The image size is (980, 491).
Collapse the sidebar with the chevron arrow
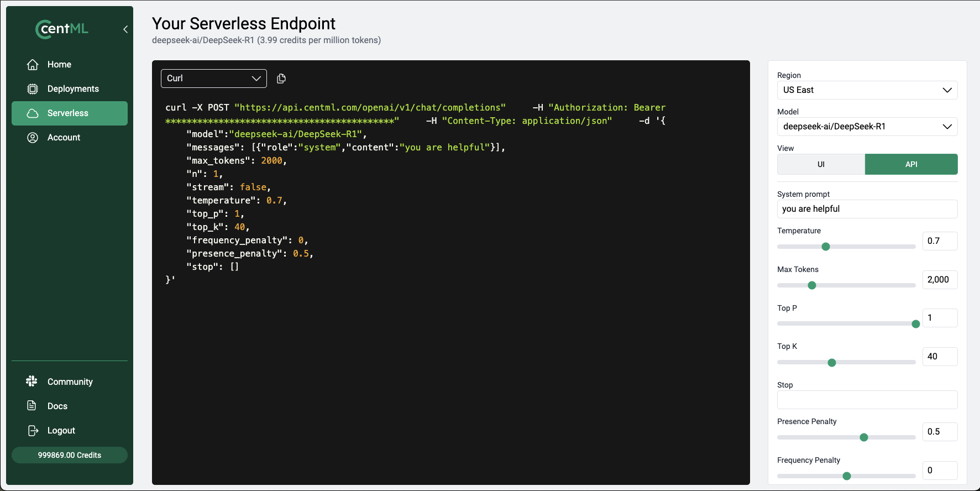coord(125,29)
